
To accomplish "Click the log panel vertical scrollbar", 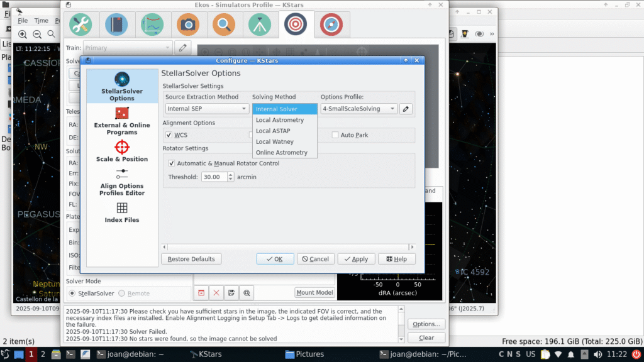I will click(401, 324).
